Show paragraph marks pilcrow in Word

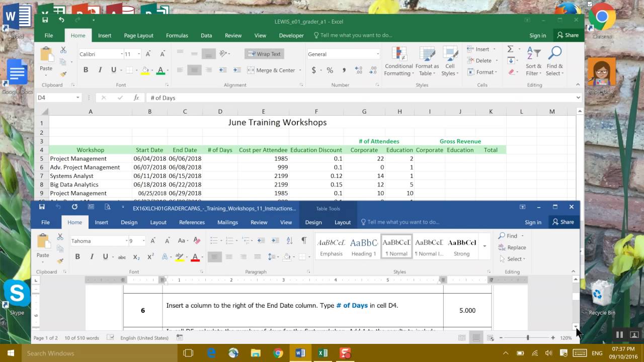304,240
